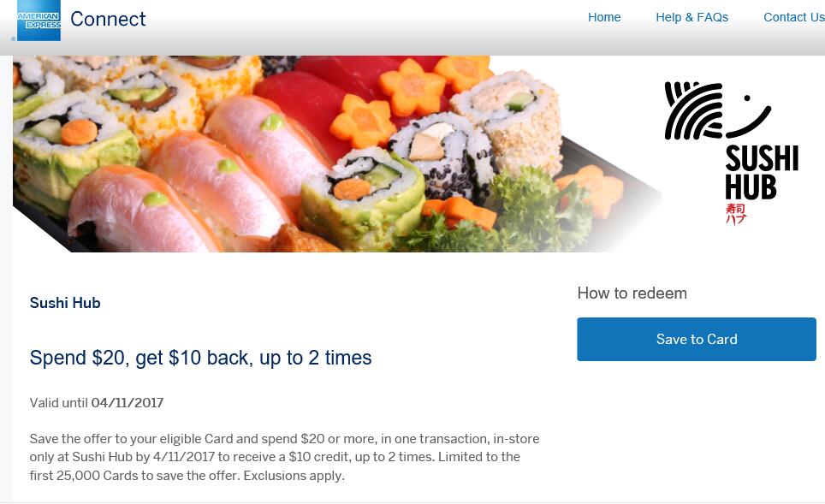Open the Home navigation link

point(604,17)
